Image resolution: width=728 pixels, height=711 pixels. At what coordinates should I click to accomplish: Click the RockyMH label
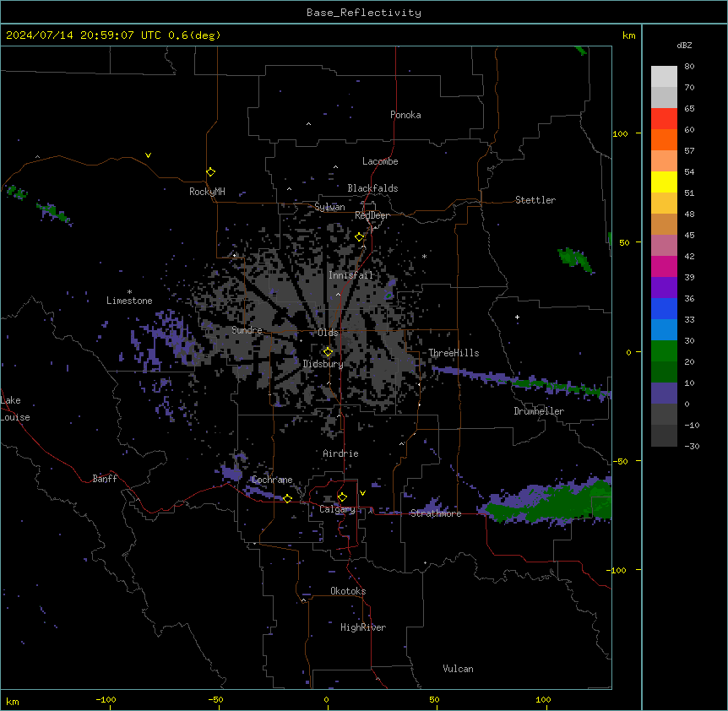coord(207,192)
